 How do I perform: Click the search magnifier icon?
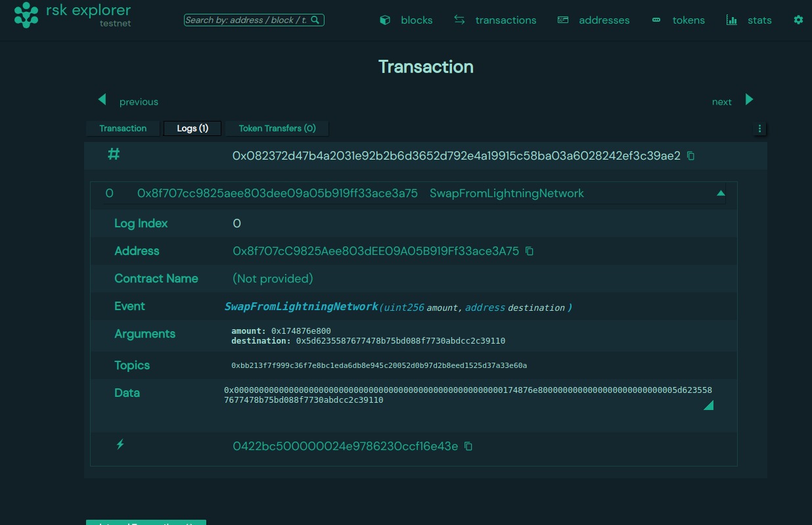pyautogui.click(x=315, y=20)
